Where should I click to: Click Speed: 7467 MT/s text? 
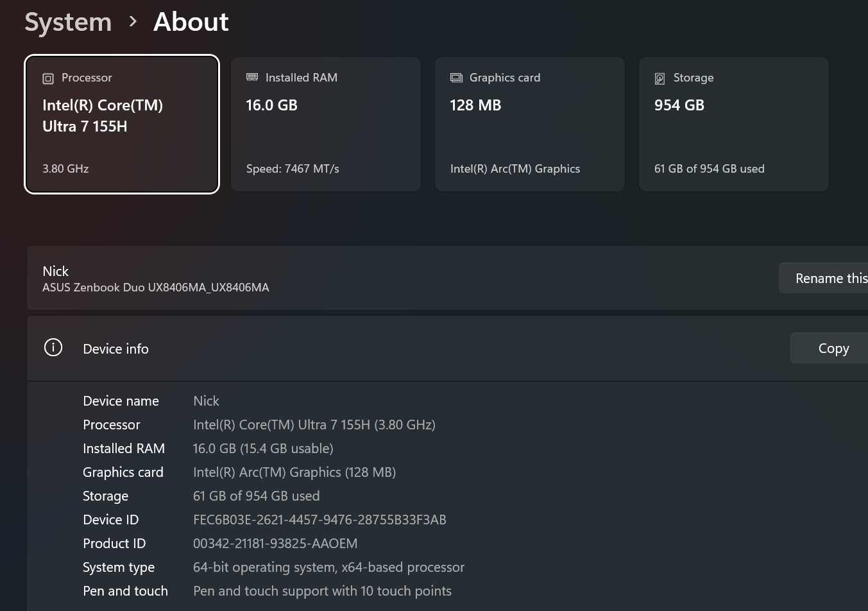point(293,169)
